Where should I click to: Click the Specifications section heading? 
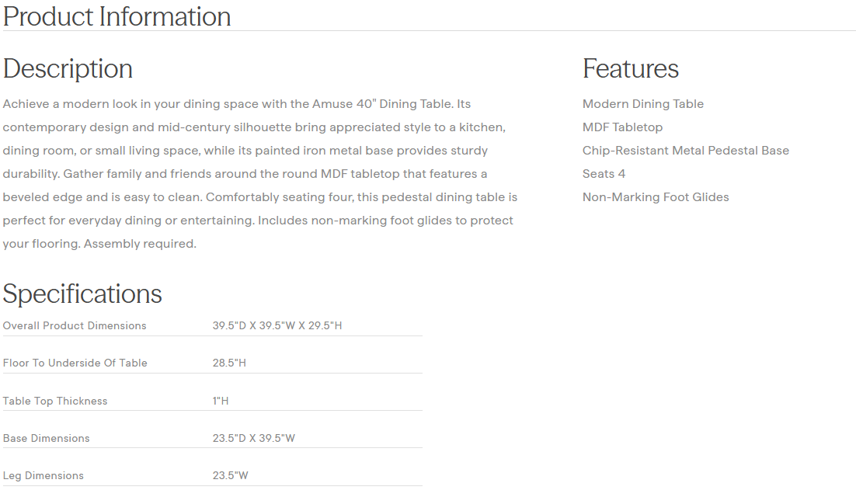point(82,294)
